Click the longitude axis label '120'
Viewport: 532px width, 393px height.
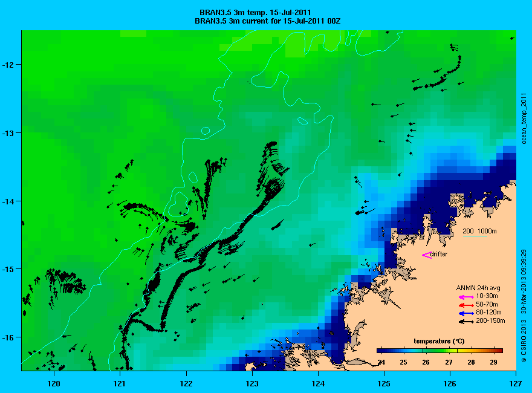pyautogui.click(x=54, y=383)
